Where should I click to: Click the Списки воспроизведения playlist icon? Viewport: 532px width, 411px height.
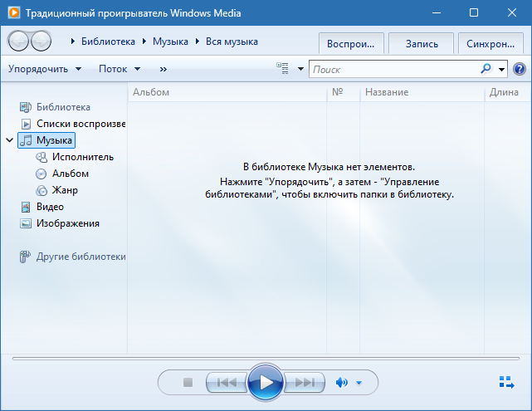[26, 124]
